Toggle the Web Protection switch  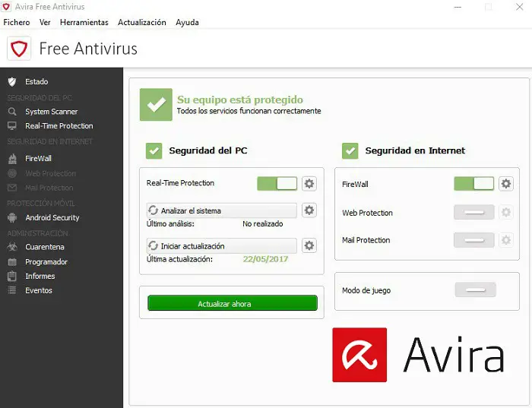[474, 212]
